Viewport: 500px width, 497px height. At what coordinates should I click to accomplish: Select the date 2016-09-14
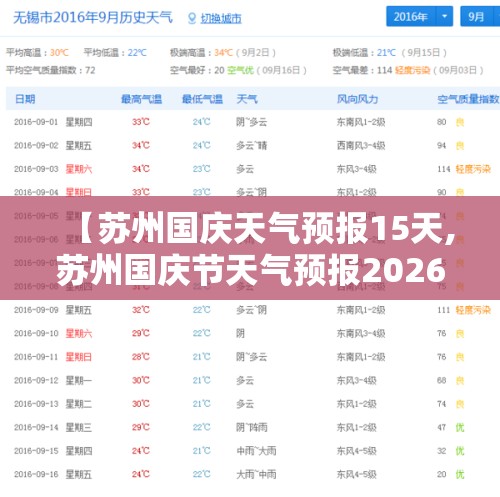[36, 427]
